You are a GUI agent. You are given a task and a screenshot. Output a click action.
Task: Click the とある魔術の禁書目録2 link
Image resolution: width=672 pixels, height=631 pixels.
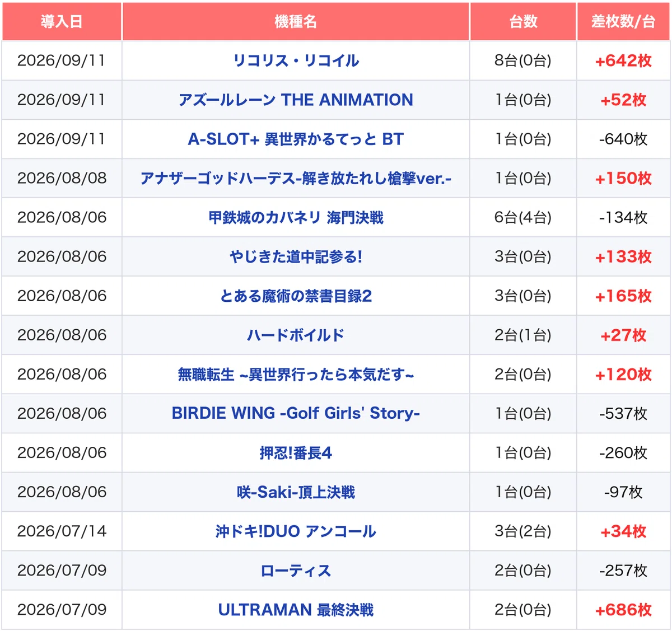coord(296,296)
